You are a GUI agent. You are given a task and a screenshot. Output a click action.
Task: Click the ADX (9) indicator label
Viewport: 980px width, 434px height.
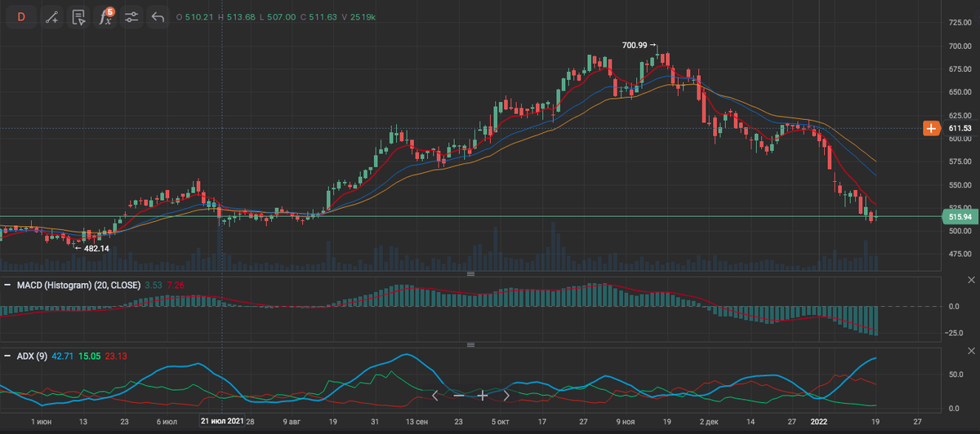[32, 356]
